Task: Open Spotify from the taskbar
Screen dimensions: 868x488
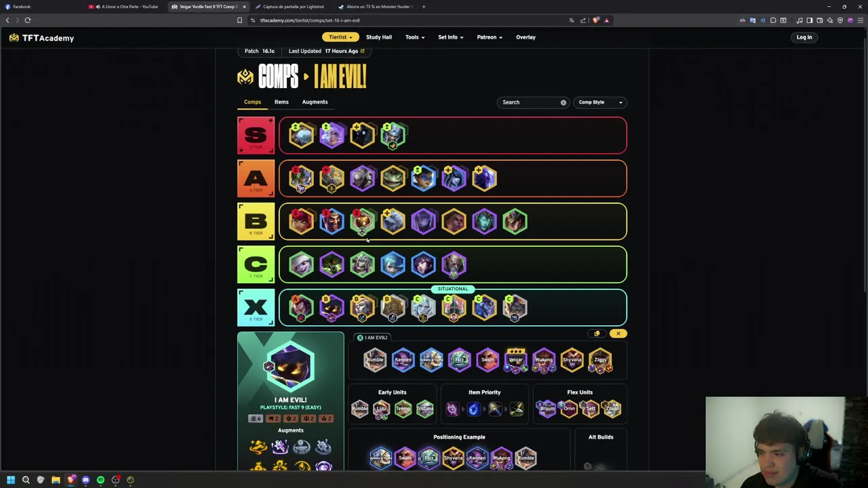Action: click(100, 480)
